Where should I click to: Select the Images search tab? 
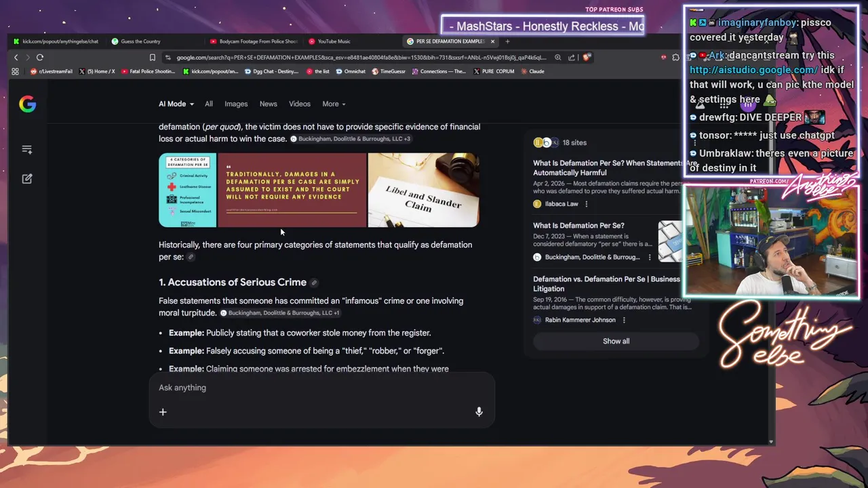click(x=236, y=104)
